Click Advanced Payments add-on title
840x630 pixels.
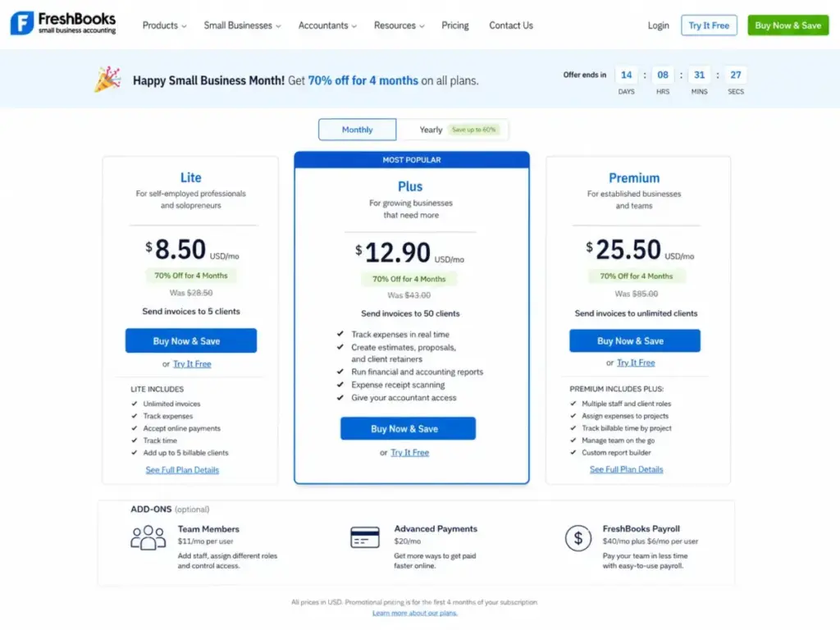pos(436,529)
